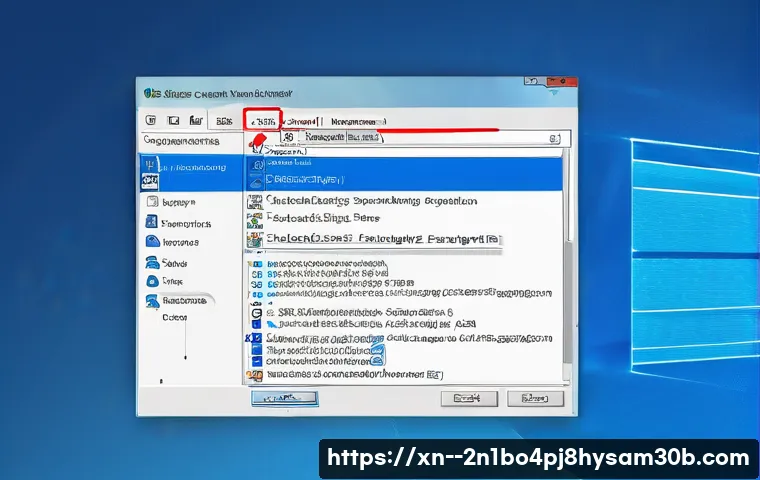Click the first icon in the dialog toolbar

152,121
